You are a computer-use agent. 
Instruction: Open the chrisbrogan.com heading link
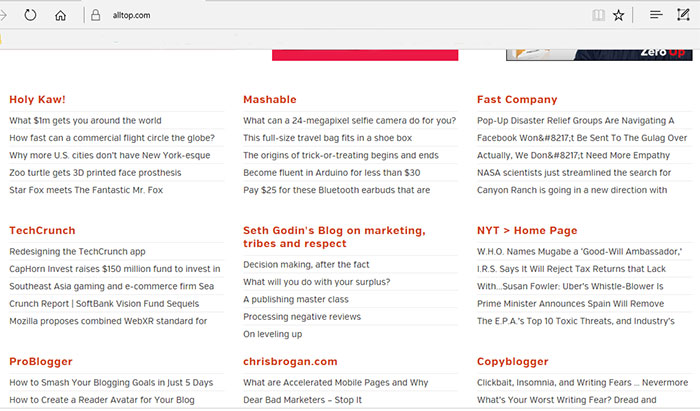pos(290,361)
